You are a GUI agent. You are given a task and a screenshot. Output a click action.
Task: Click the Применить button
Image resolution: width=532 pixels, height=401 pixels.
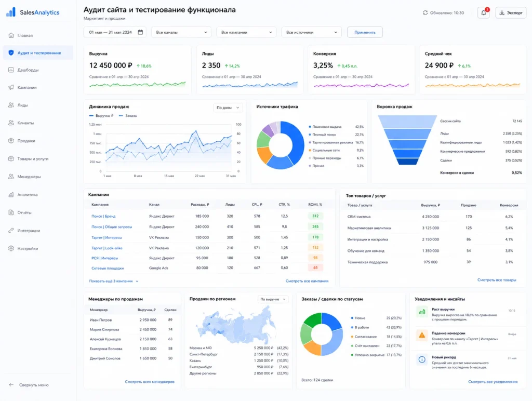tap(365, 32)
